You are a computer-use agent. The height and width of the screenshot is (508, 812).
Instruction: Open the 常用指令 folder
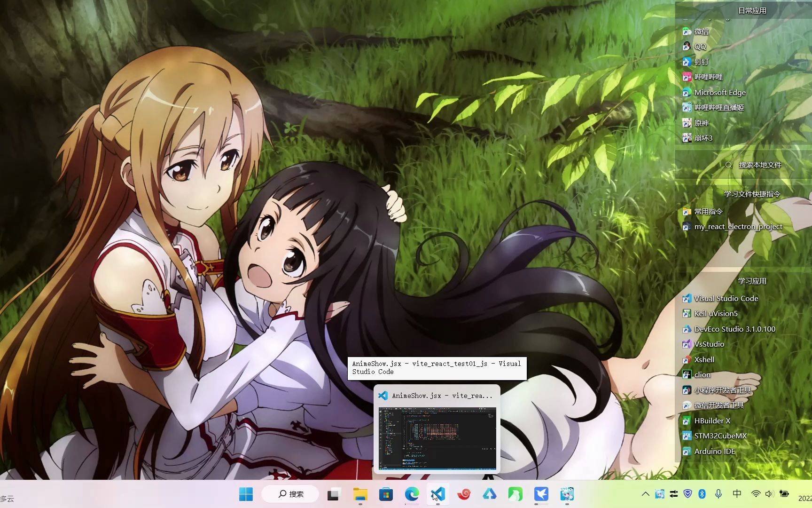click(703, 212)
